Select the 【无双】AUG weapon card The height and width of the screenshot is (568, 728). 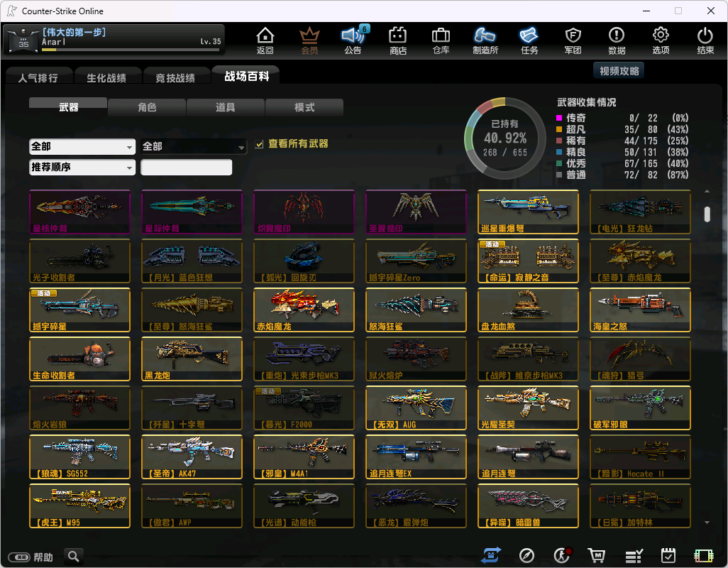(x=416, y=408)
